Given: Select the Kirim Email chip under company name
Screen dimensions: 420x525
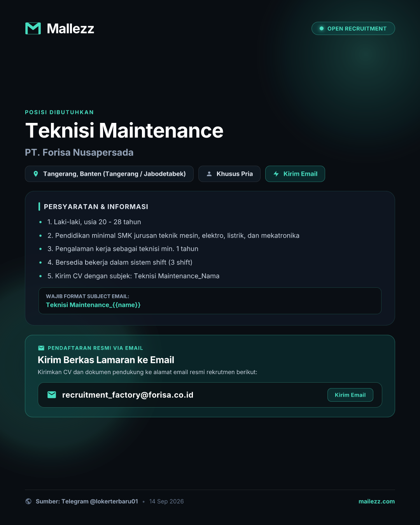Looking at the screenshot, I should [x=295, y=174].
